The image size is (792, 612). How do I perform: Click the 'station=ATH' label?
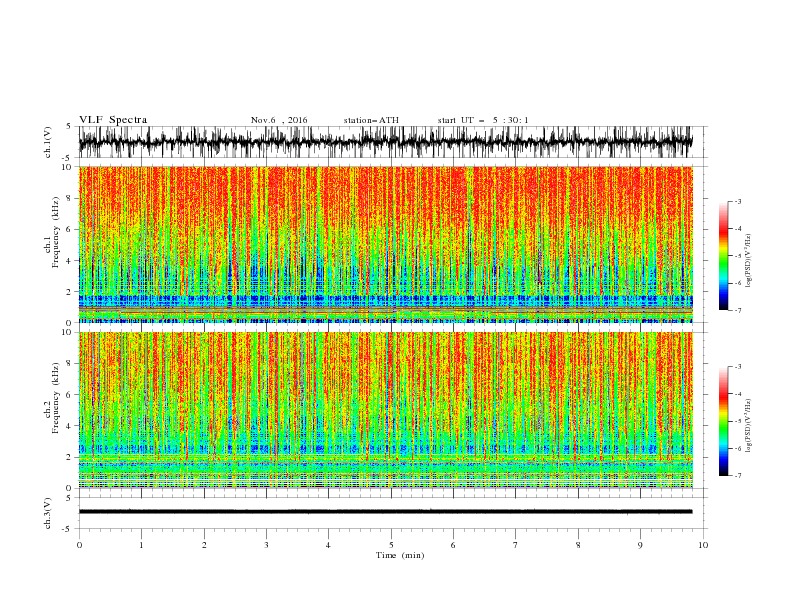371,120
